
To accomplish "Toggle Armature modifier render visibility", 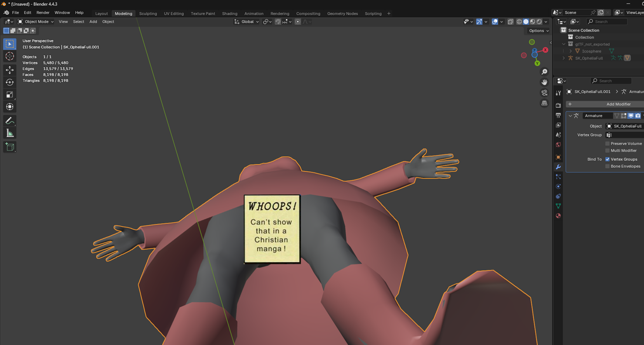I will (x=638, y=115).
